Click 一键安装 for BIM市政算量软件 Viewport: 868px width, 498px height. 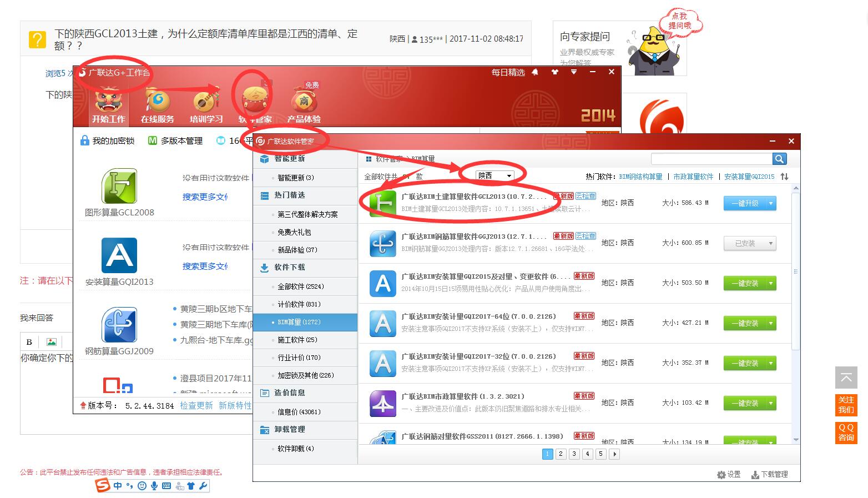tap(744, 403)
